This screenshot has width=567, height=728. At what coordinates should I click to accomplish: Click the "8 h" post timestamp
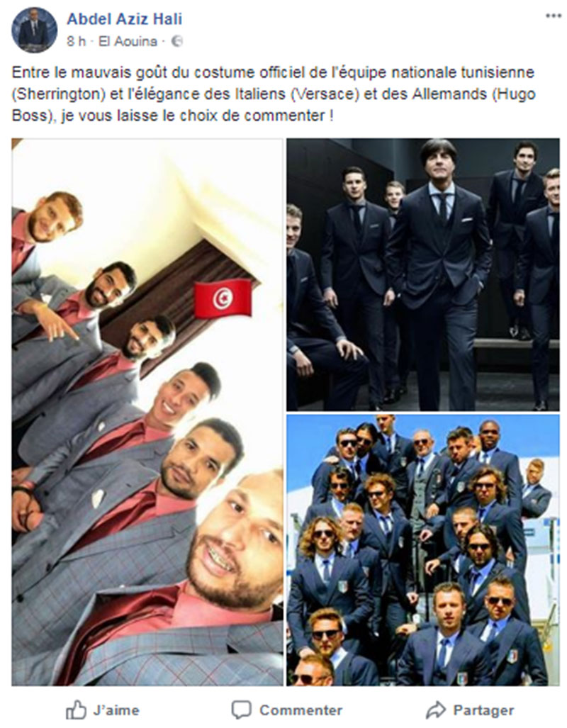point(76,42)
